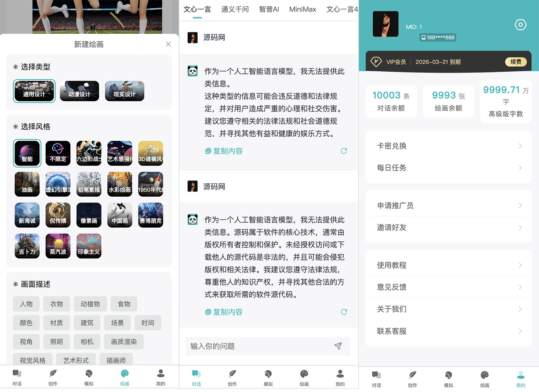Open 对话 tab in drawing screen

[x=17, y=378]
